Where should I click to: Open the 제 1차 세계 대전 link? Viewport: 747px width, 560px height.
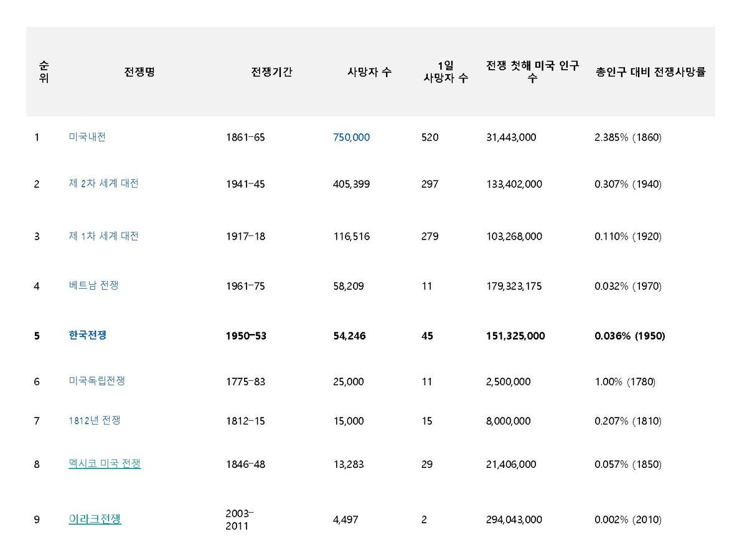[x=103, y=236]
